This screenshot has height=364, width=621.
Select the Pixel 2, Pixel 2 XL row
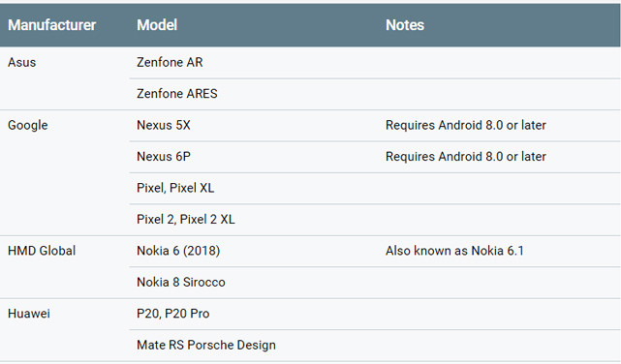[x=375, y=220]
